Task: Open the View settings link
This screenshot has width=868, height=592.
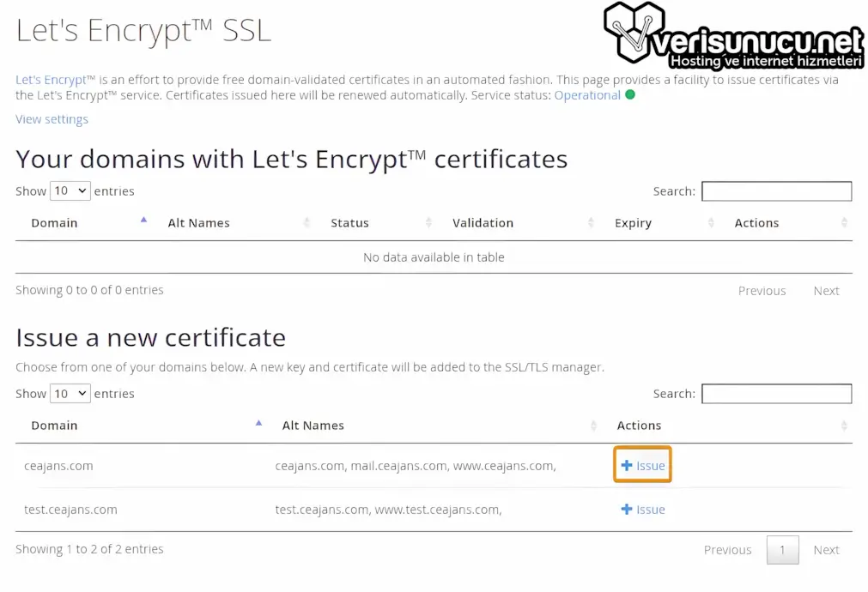Action: pyautogui.click(x=52, y=119)
